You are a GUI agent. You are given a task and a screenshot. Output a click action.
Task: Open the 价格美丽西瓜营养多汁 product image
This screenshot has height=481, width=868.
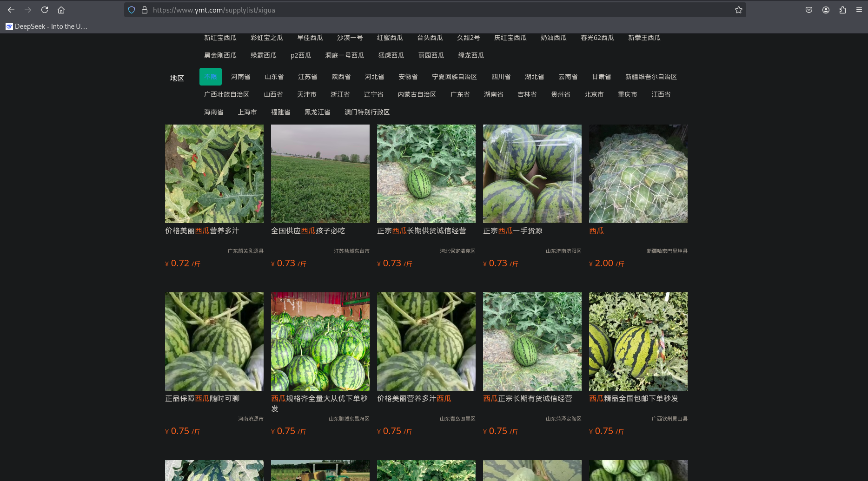[214, 174]
